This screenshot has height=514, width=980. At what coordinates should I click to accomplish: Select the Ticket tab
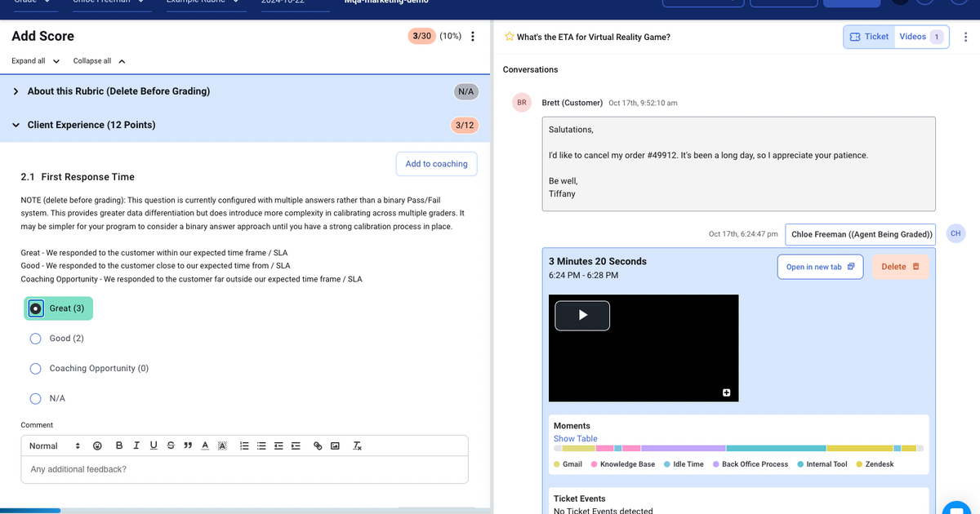click(x=869, y=37)
